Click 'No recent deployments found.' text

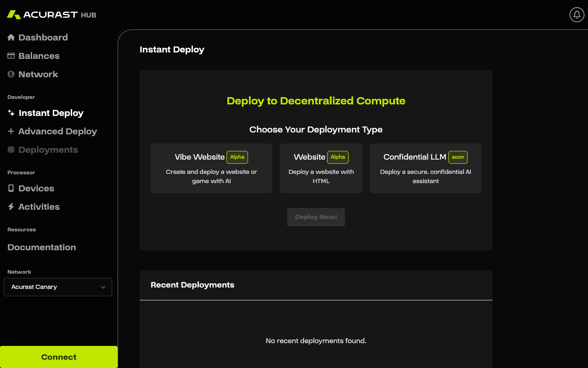(x=316, y=341)
